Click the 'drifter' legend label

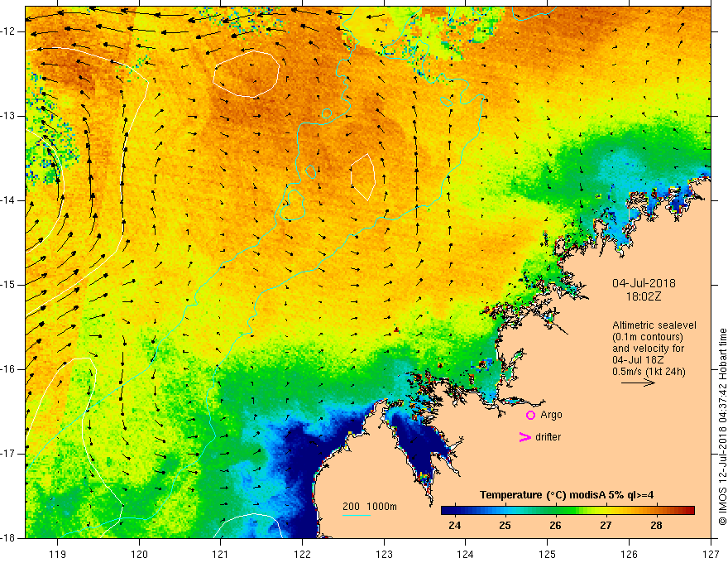[x=548, y=437]
